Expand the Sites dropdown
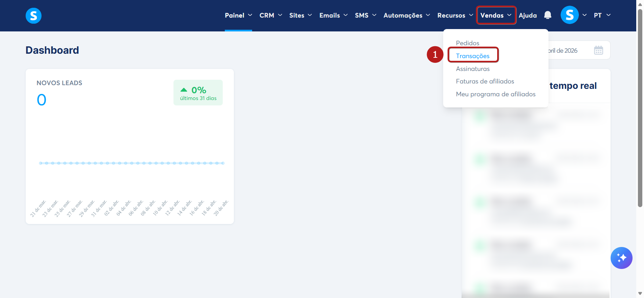 coord(300,15)
